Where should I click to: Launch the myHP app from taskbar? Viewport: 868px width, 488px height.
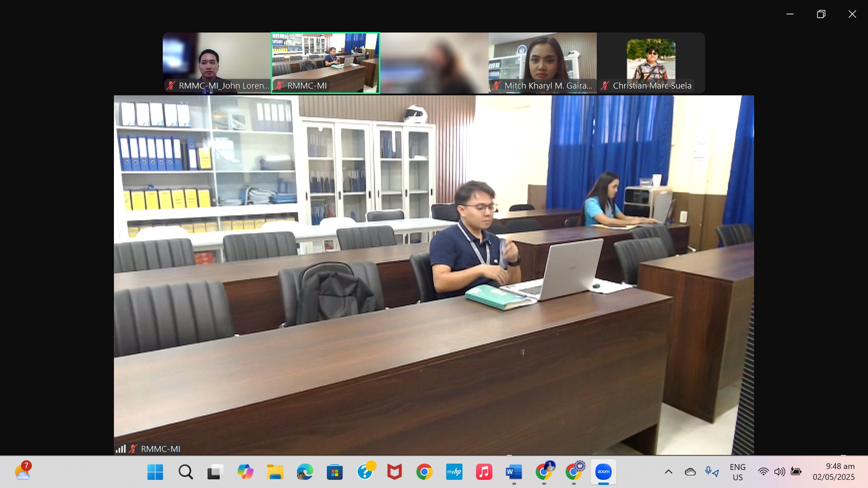click(454, 472)
